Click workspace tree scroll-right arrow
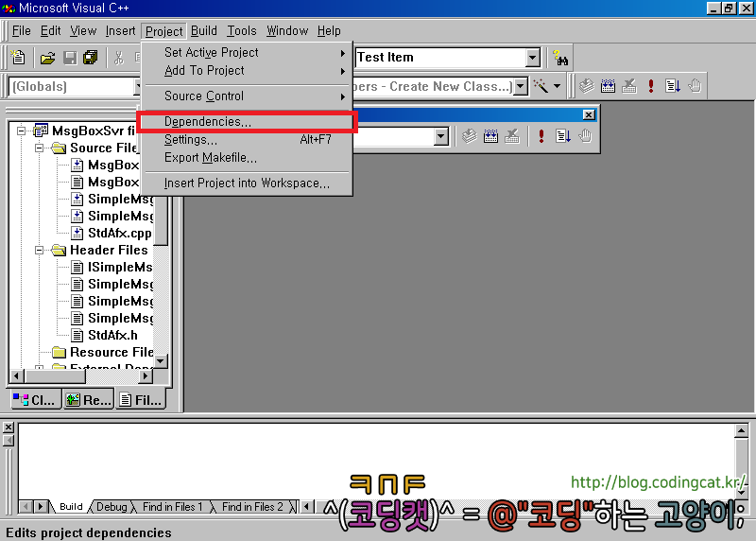756x541 pixels. pyautogui.click(x=146, y=375)
